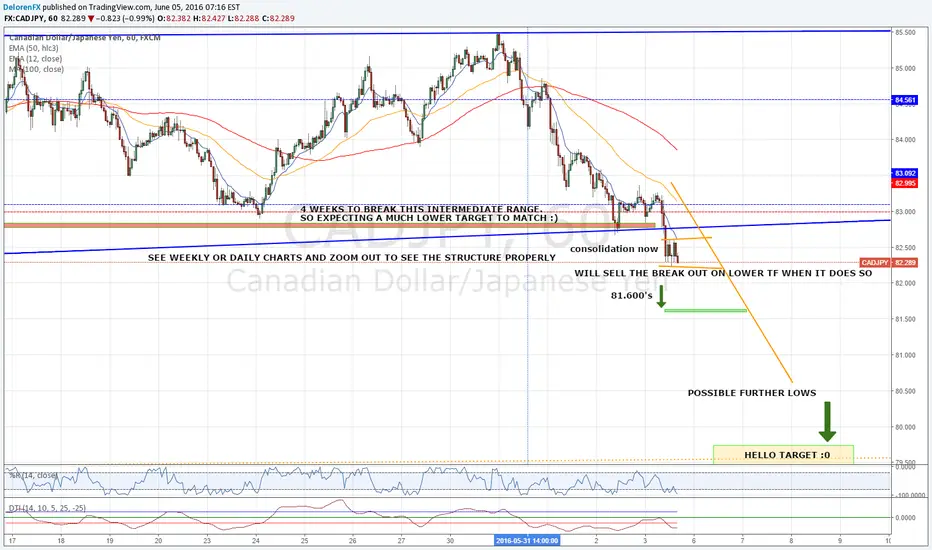The width and height of the screenshot is (932, 550).
Task: Click date 9 on the time axis
Action: (840, 540)
